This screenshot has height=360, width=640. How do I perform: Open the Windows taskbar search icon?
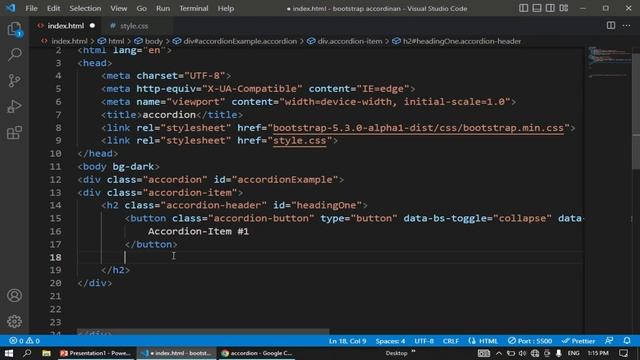coord(27,353)
